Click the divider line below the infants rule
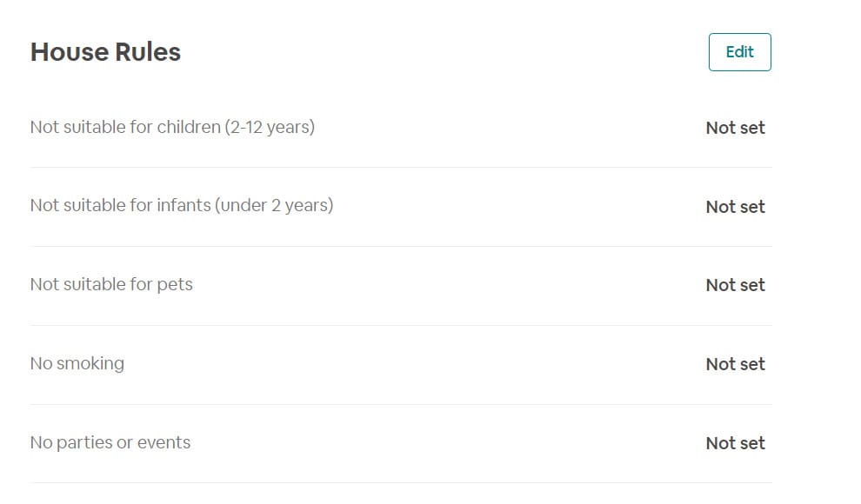 [400, 246]
